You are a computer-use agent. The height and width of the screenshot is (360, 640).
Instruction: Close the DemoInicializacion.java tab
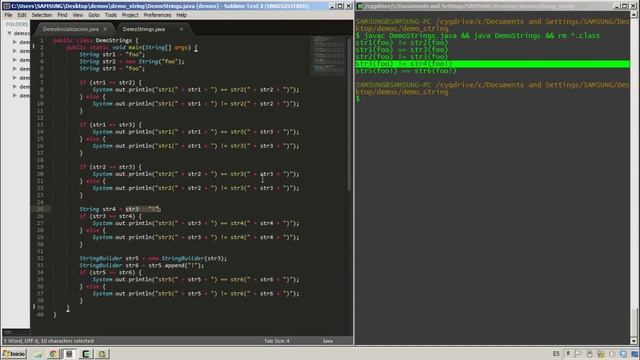105,29
